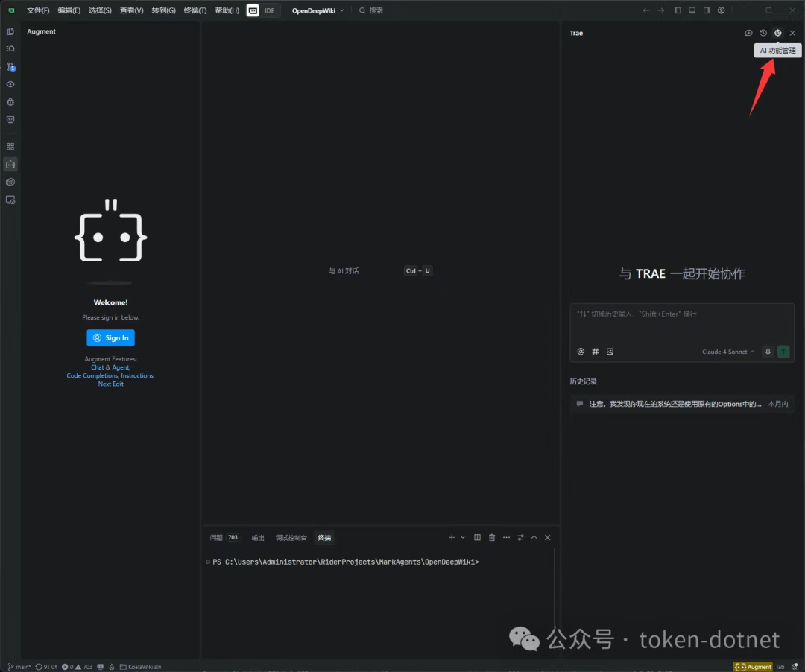
Task: Maximize the panel with up chevron
Action: (534, 538)
